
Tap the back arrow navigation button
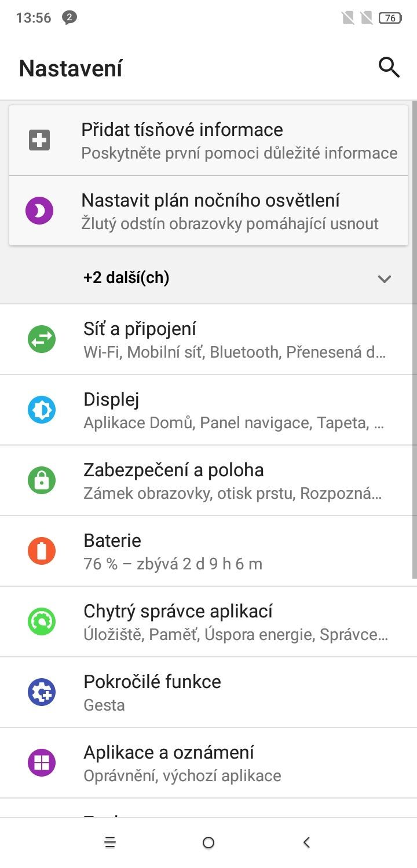306,843
